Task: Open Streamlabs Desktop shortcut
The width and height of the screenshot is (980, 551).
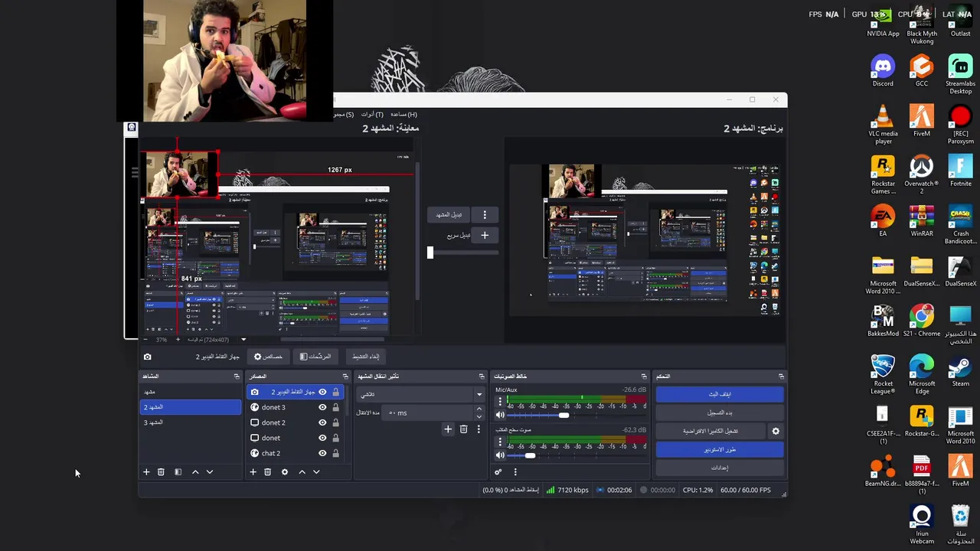Action: [960, 75]
